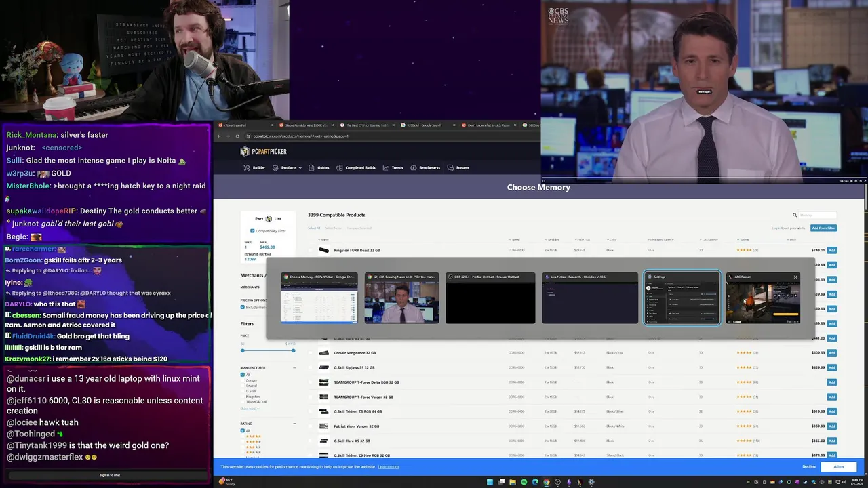The height and width of the screenshot is (488, 868).
Task: Open OBS Studio from taskbar
Action: (x=557, y=482)
